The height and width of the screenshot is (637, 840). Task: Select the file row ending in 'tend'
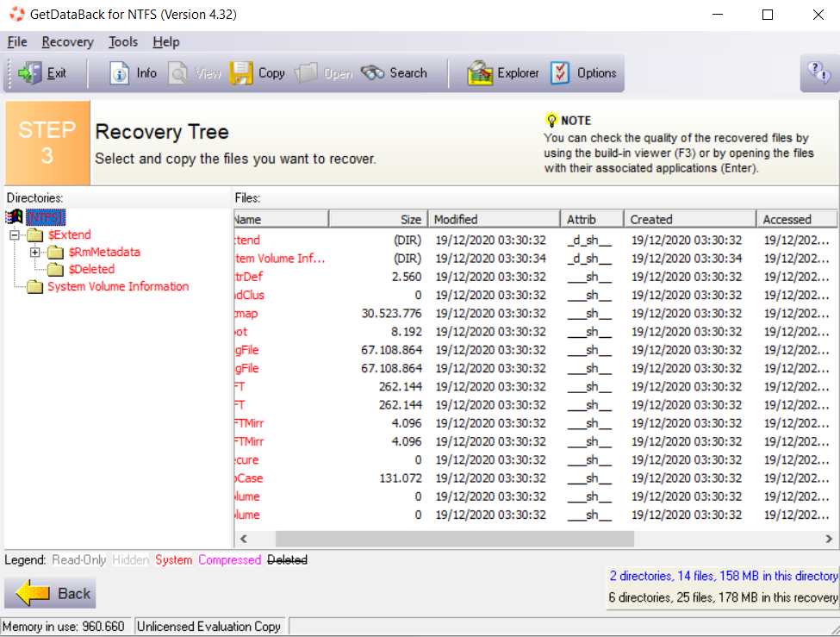536,240
